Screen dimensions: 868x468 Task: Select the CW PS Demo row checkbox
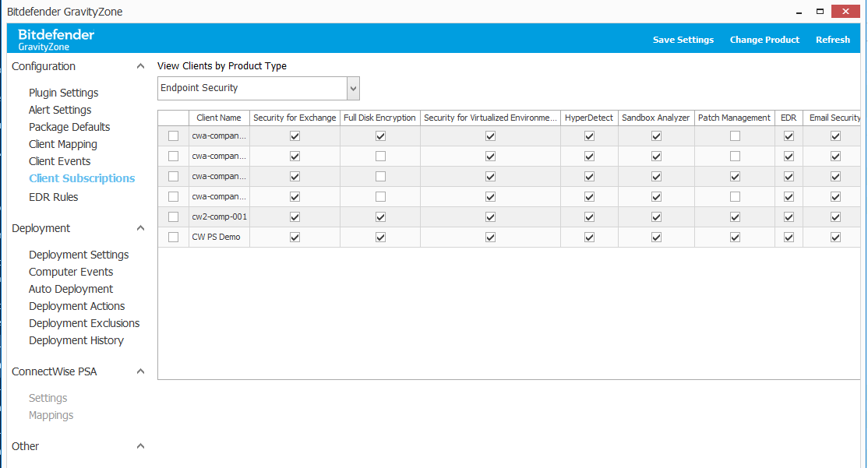pos(173,237)
